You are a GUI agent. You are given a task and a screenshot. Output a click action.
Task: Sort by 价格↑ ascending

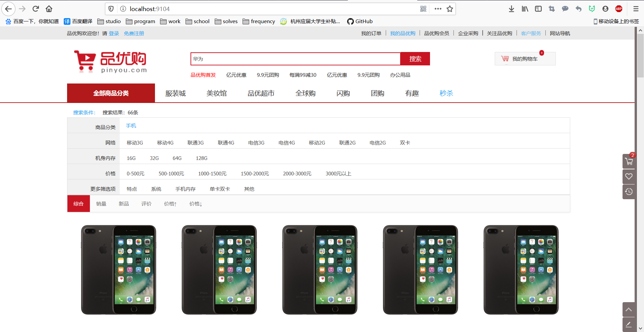170,204
